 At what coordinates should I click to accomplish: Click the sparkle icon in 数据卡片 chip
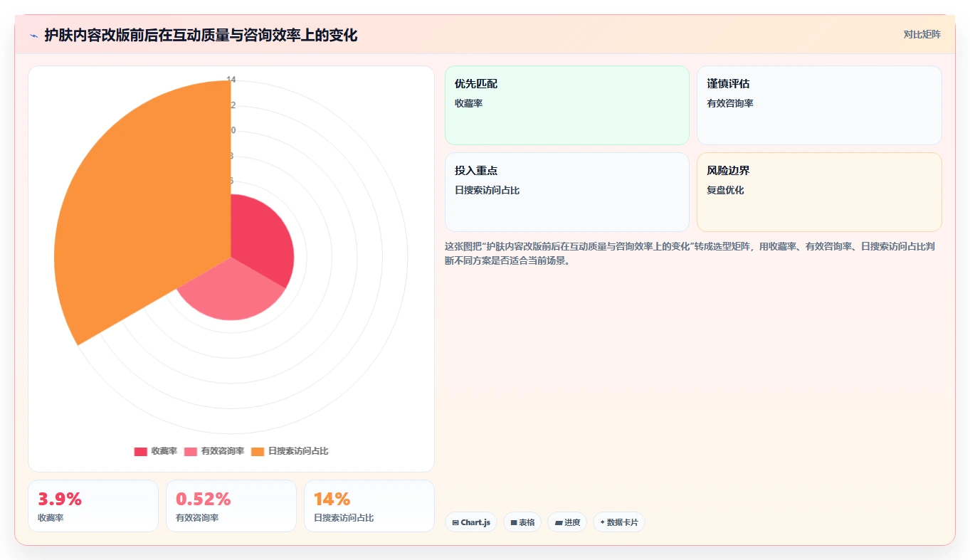click(x=603, y=522)
